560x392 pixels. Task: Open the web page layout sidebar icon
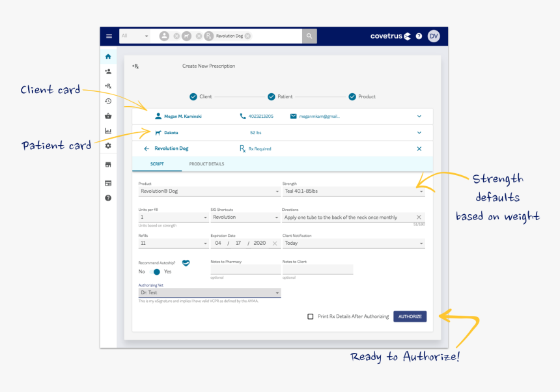[108, 183]
